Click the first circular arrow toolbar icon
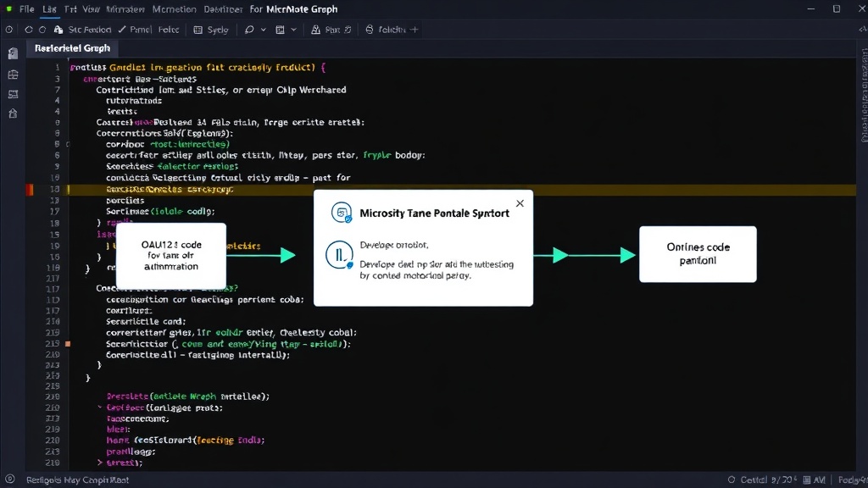This screenshot has width=868, height=488. pyautogui.click(x=28, y=30)
